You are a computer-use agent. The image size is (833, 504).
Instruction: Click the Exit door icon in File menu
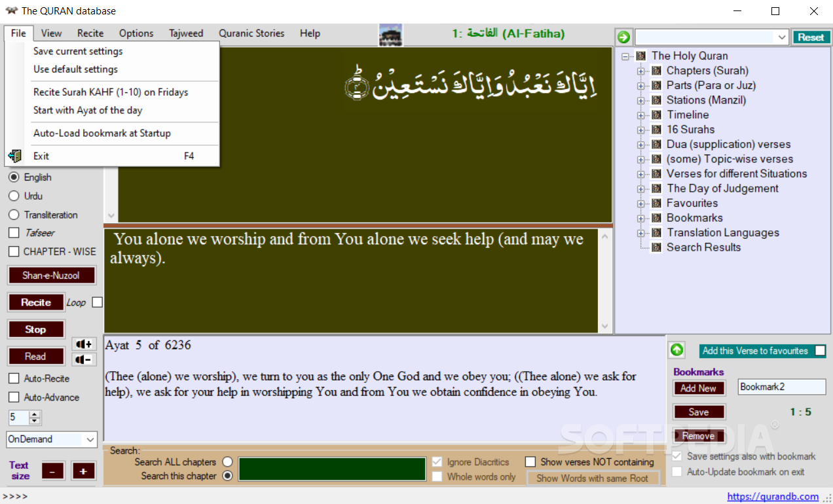click(15, 156)
